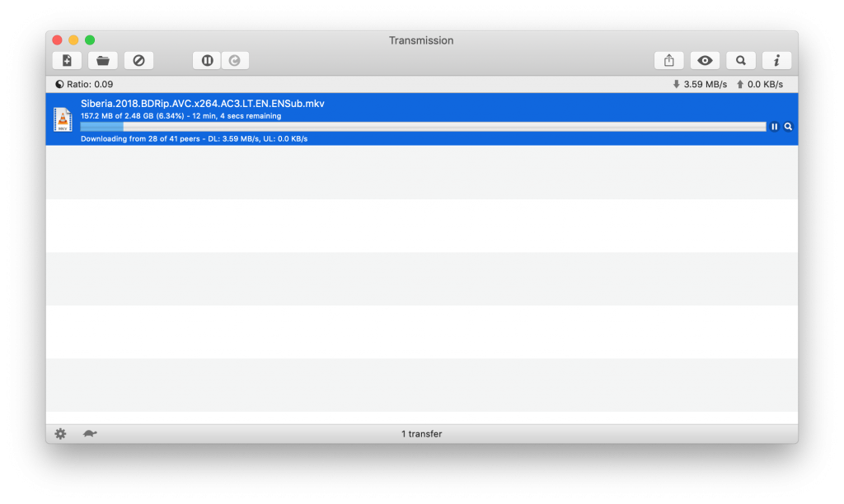Screen dimensions: 844x504
Task: Click the Create Torrent File toolbar icon
Action: click(67, 60)
